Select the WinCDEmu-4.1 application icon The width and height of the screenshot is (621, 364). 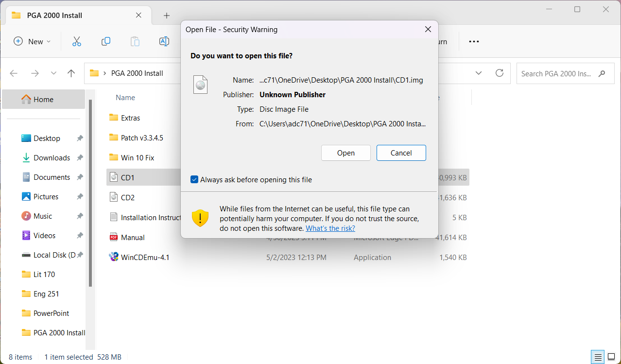(x=114, y=257)
